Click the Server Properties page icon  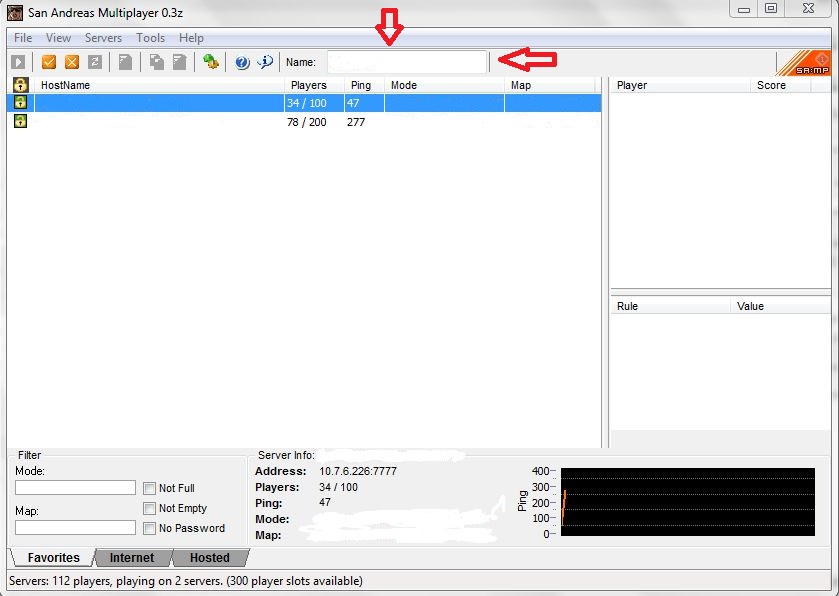click(179, 62)
